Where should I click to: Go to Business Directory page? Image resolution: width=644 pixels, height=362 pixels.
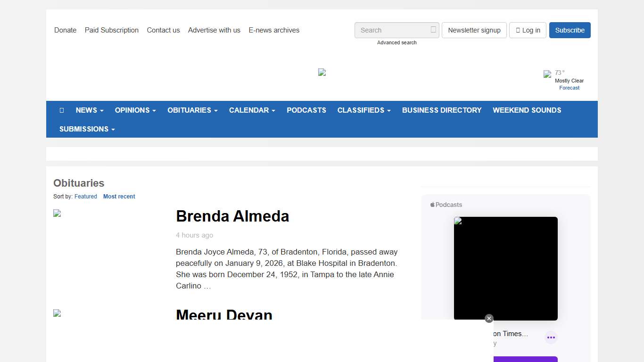442,110
